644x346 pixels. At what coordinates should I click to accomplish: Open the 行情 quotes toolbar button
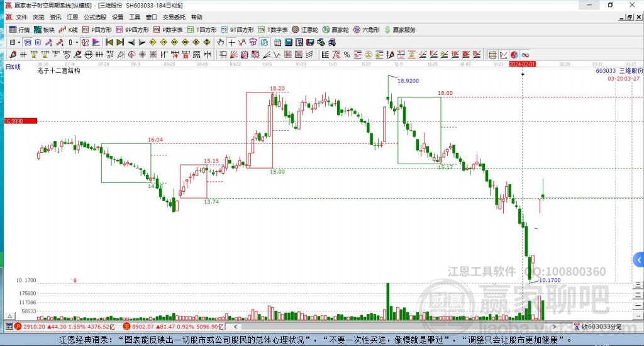tap(19, 30)
